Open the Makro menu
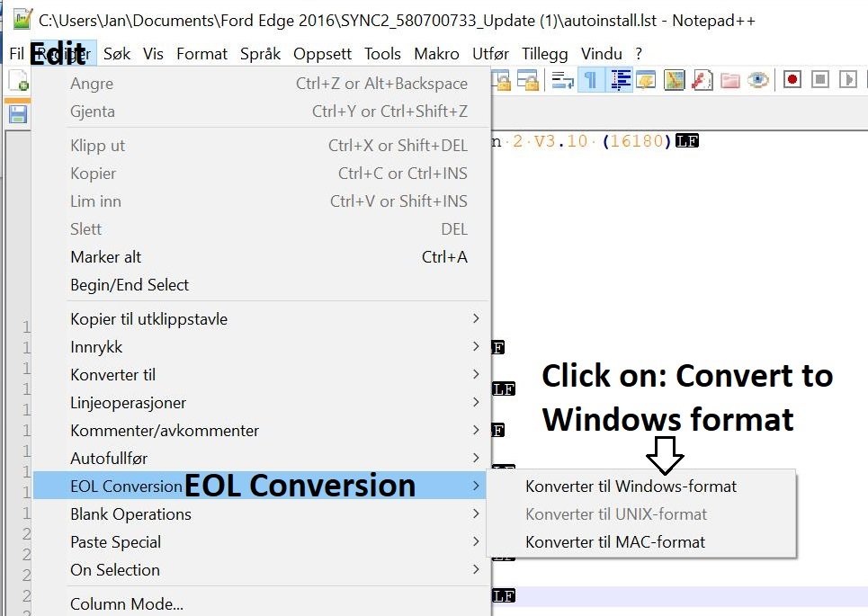The width and height of the screenshot is (868, 616). click(436, 54)
